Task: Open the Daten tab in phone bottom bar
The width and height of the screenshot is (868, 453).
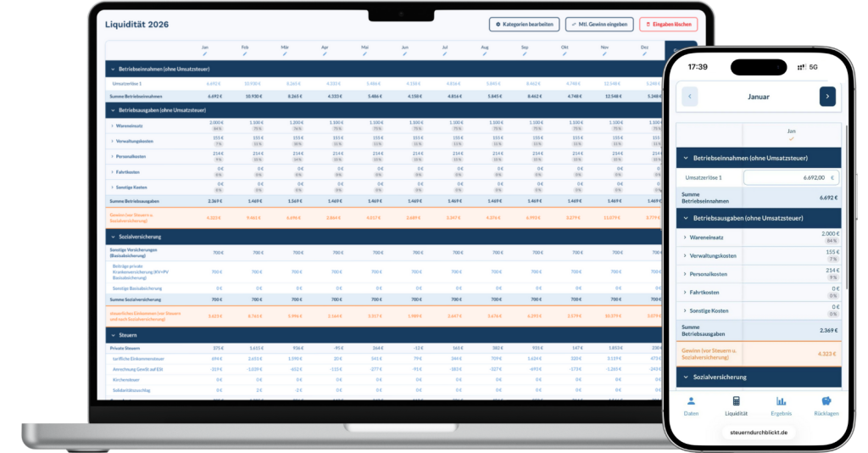Action: point(691,405)
